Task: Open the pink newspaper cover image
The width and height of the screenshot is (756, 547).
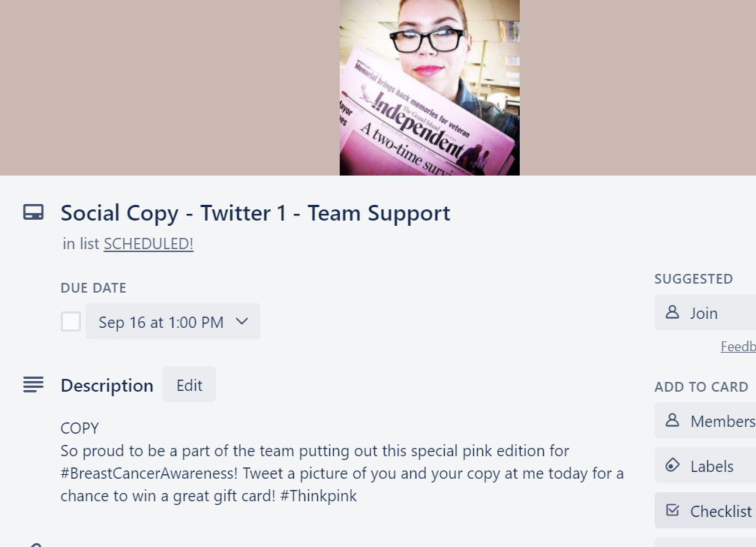Action: click(x=430, y=87)
